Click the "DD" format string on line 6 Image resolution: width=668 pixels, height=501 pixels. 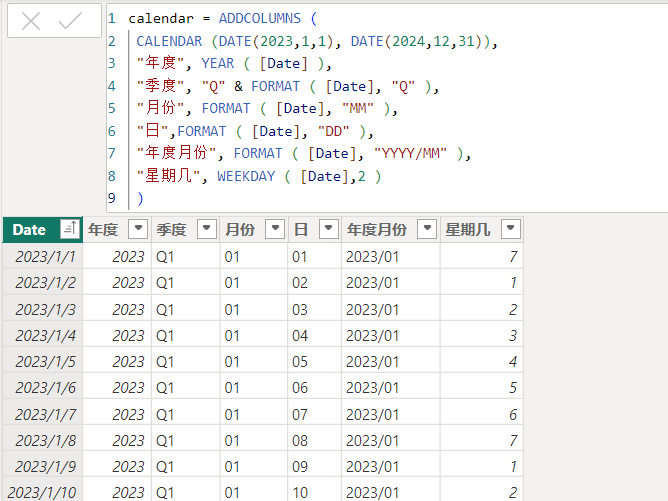(x=334, y=131)
